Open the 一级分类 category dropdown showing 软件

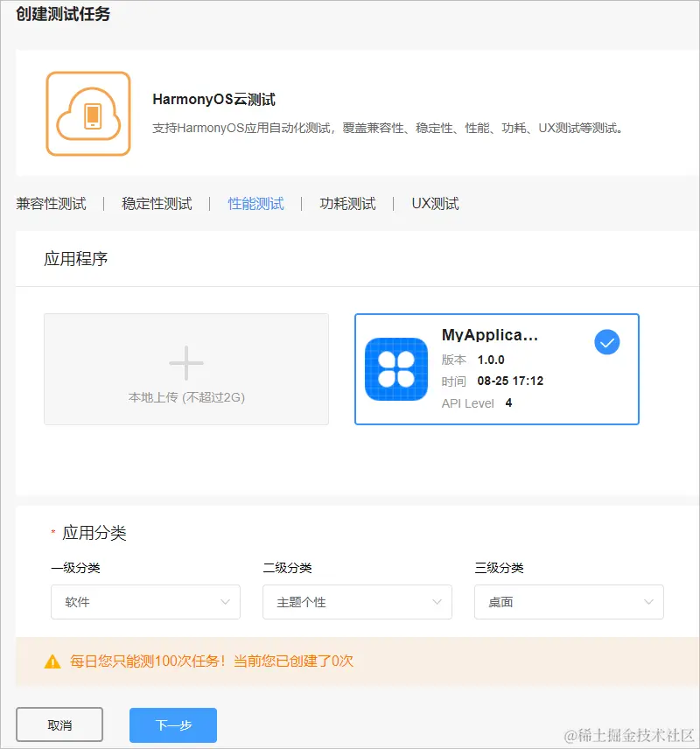click(145, 602)
